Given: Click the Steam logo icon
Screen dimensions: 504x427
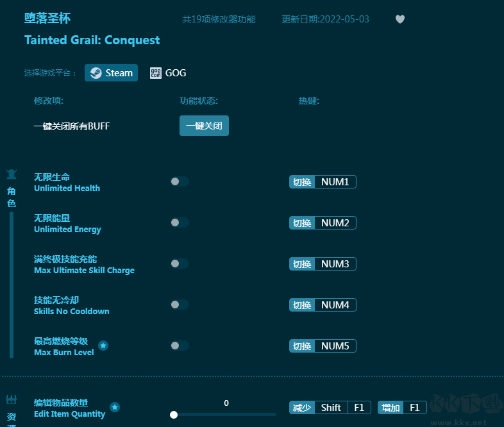Looking at the screenshot, I should pyautogui.click(x=96, y=73).
